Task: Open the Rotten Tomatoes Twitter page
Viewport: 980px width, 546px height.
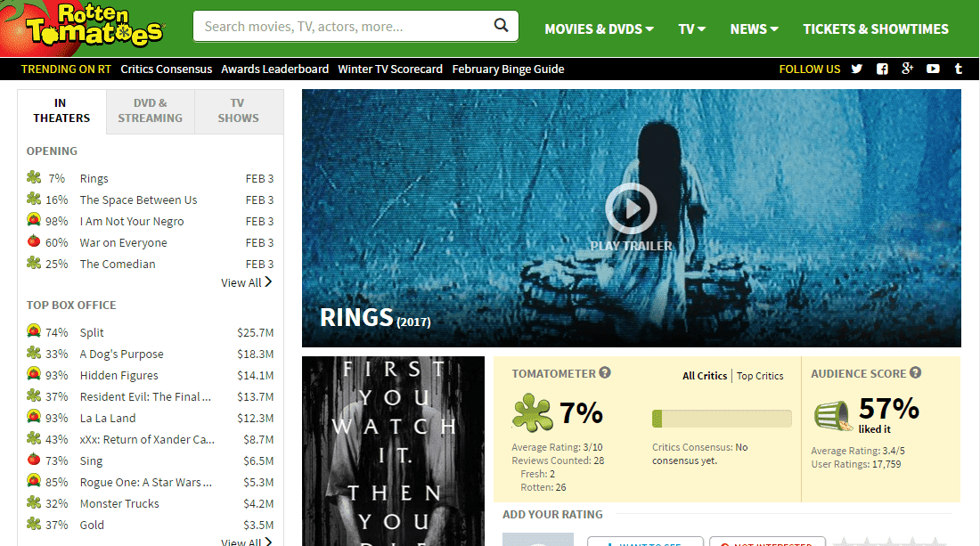Action: (x=857, y=69)
